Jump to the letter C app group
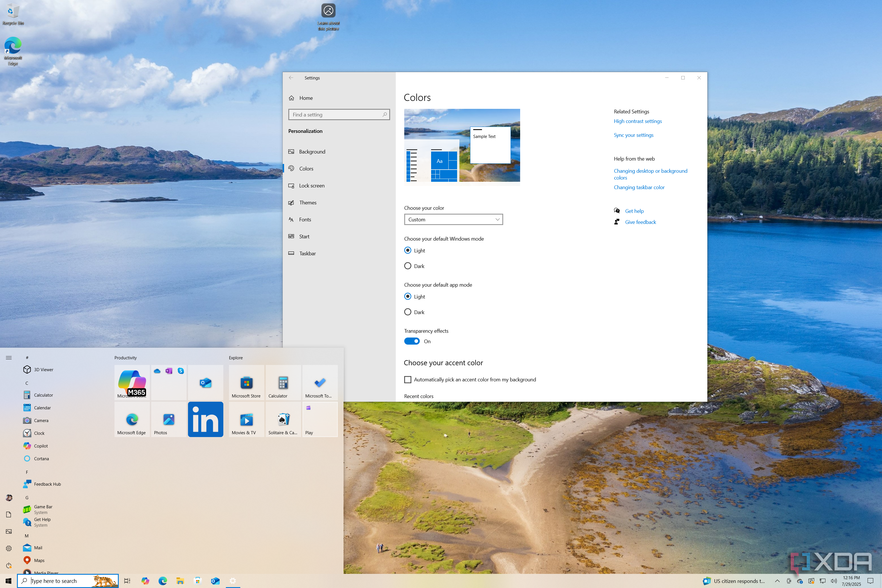This screenshot has width=882, height=588. click(x=27, y=383)
